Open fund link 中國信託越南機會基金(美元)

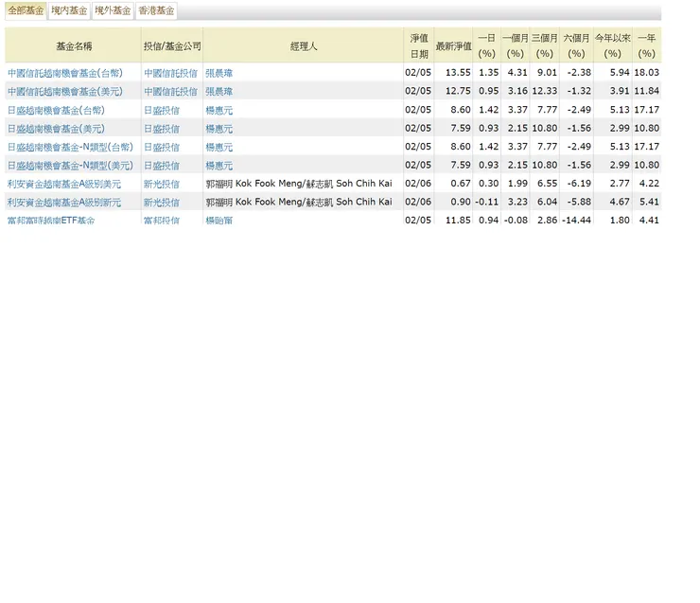pos(65,92)
